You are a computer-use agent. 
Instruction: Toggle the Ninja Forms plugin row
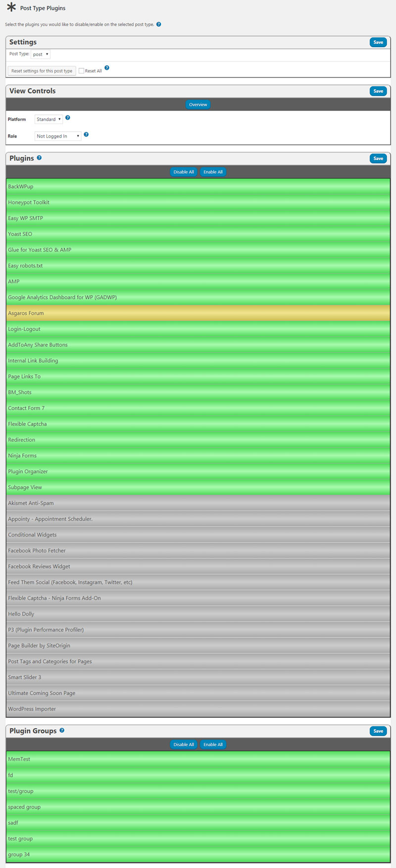198,456
